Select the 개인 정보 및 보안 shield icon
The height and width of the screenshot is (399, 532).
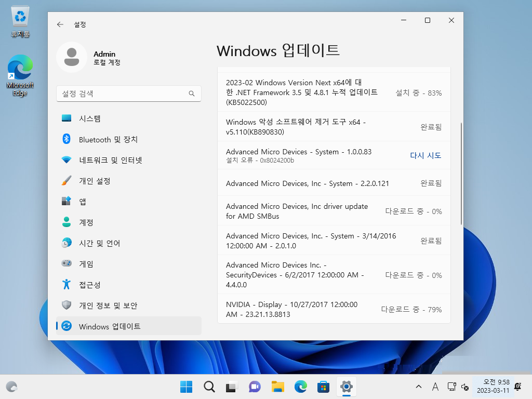(x=66, y=305)
